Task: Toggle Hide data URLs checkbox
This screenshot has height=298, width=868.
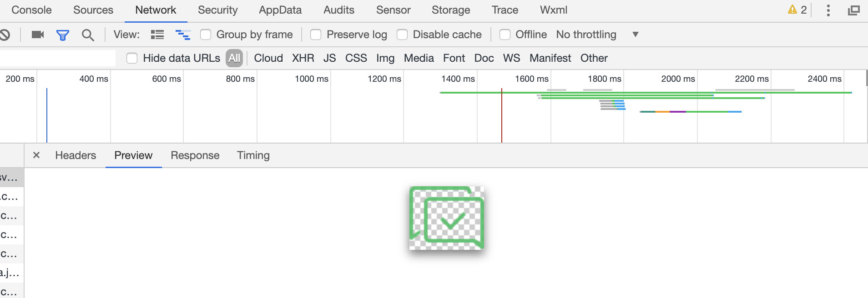Action: [132, 58]
